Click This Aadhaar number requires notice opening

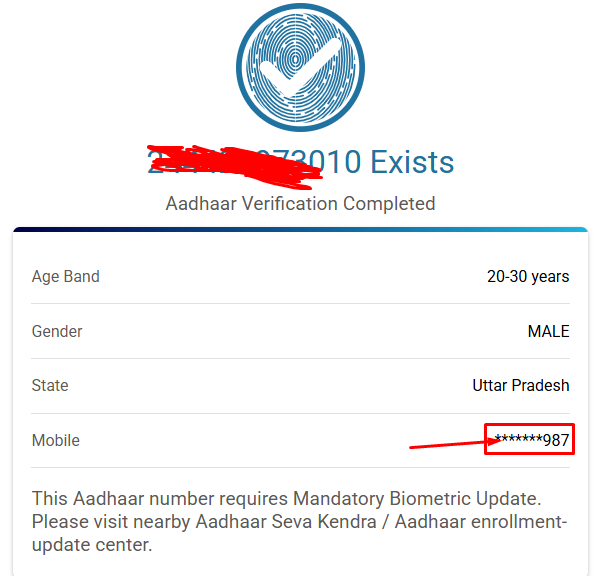pyautogui.click(x=128, y=498)
